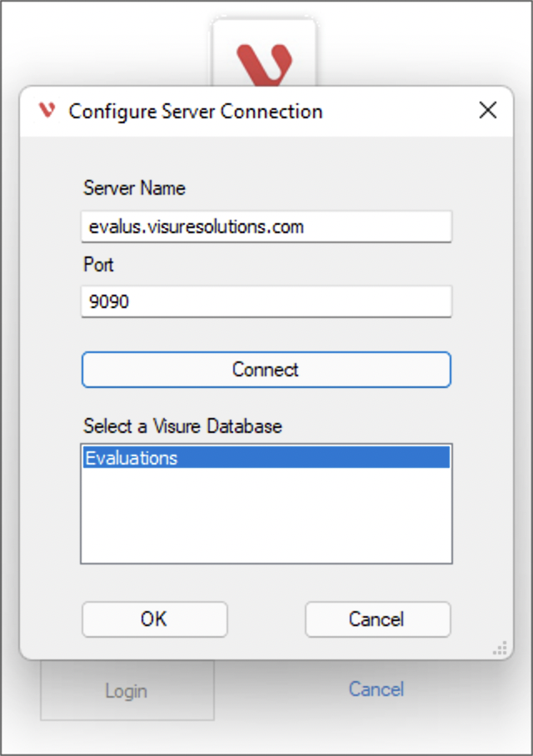Click the blue Cancel link in the login window
Image resolution: width=533 pixels, height=756 pixels.
[x=376, y=689]
